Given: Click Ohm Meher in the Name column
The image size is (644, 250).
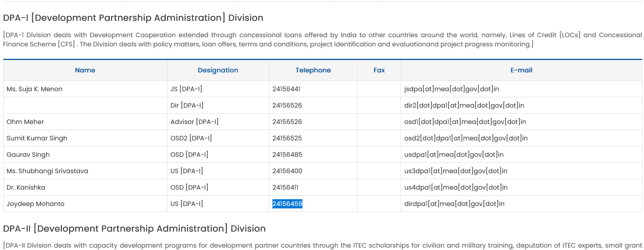Looking at the screenshot, I should (x=25, y=122).
